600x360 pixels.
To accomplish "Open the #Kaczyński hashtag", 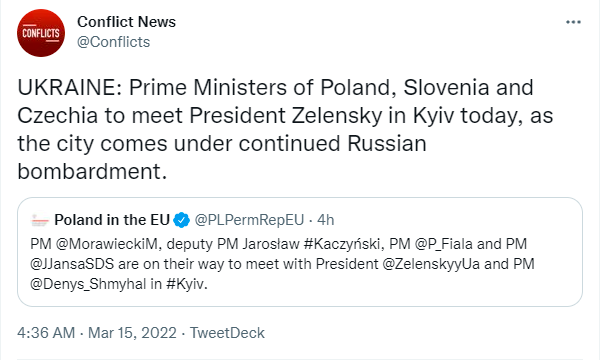I will [x=343, y=244].
